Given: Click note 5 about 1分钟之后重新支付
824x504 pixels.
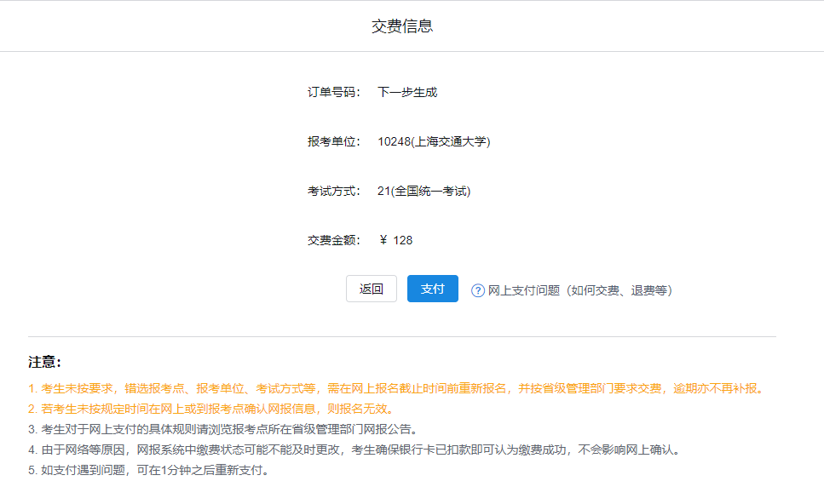Looking at the screenshot, I should click(x=150, y=471).
